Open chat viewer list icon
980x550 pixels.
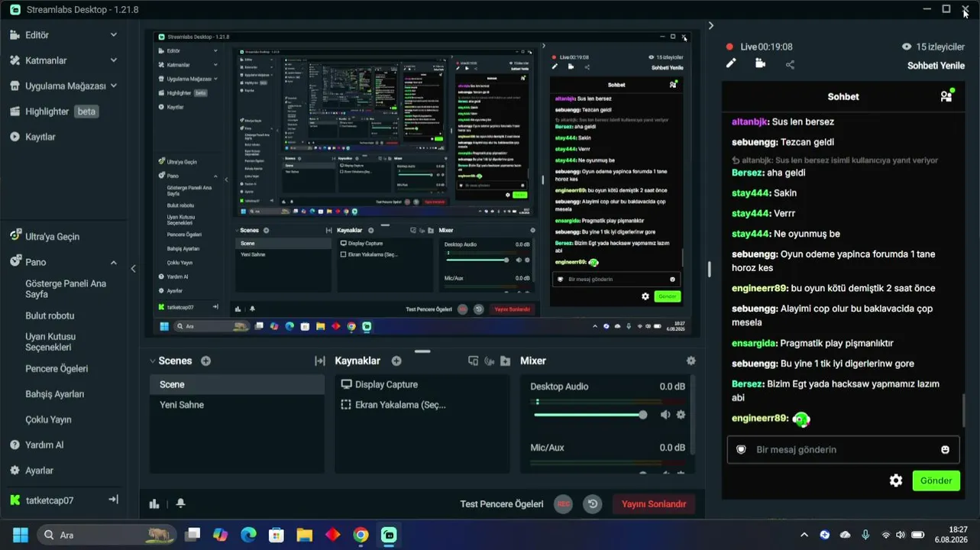point(946,96)
